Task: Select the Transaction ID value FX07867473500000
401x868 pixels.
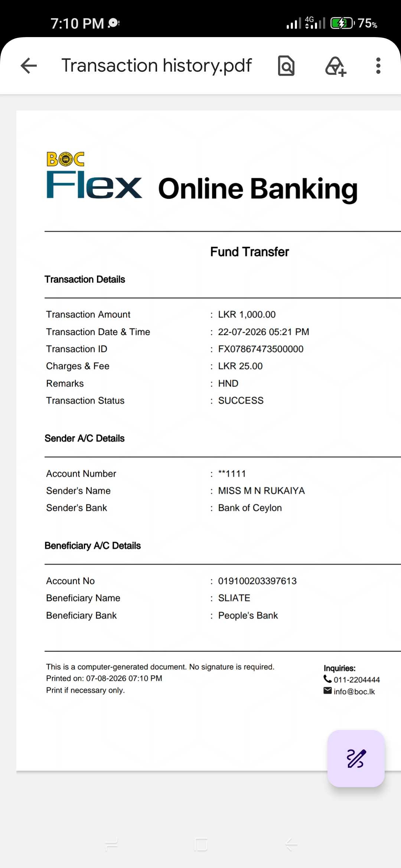Action: 261,349
